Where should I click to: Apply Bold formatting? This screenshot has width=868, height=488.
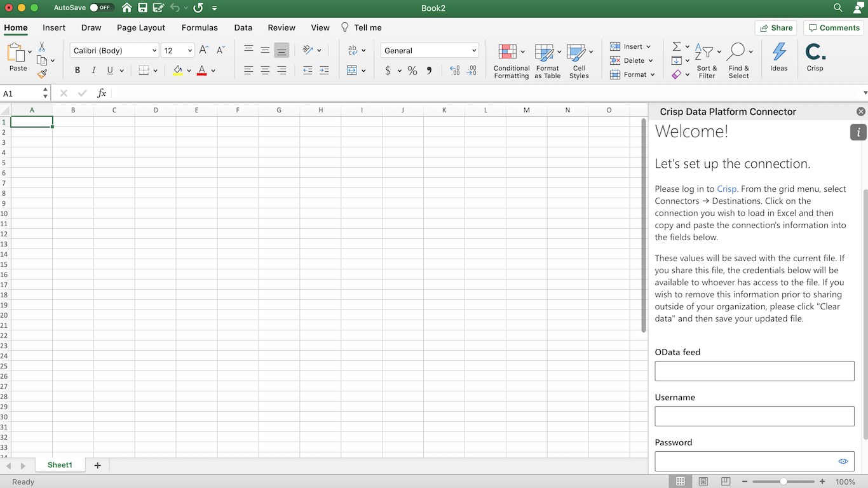[x=78, y=71]
